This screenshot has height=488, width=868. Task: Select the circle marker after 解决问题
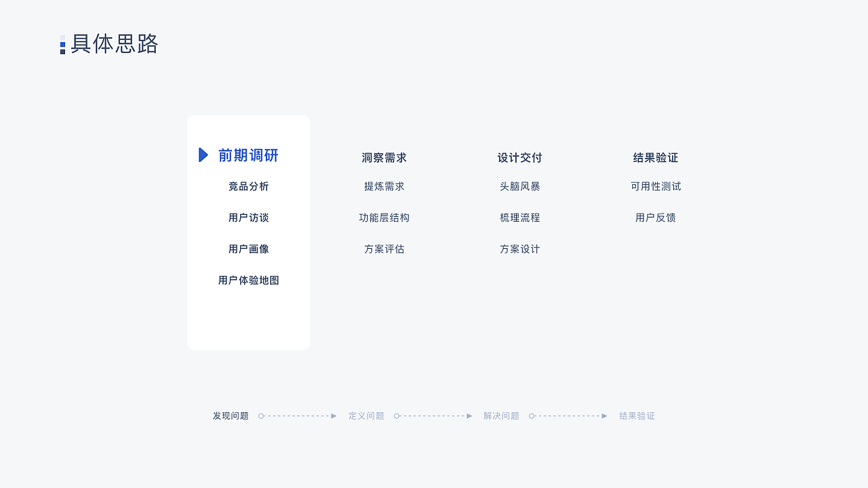(x=532, y=415)
